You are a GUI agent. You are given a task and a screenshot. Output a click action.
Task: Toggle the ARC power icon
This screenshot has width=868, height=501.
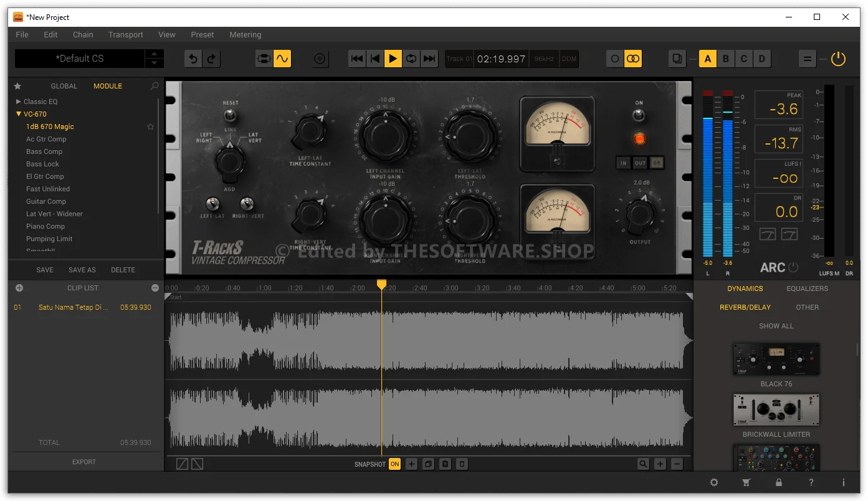(x=793, y=267)
